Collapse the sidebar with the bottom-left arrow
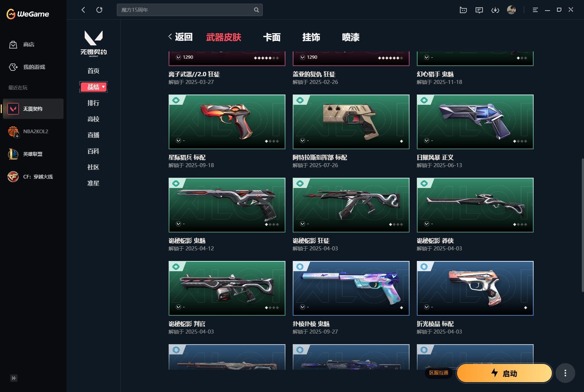Viewport: 584px width, 392px height. coord(14,378)
